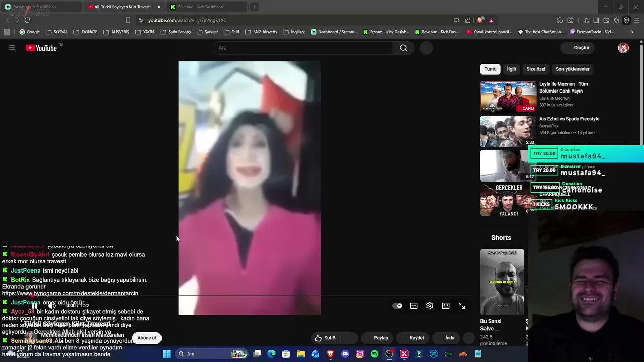Open subtitles/captions in video player

pyautogui.click(x=414, y=306)
